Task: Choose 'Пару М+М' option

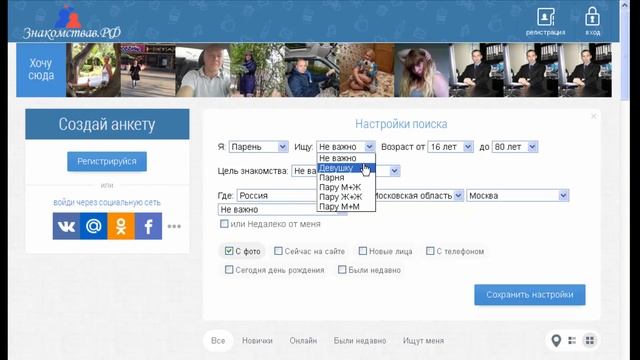Action: (346, 207)
